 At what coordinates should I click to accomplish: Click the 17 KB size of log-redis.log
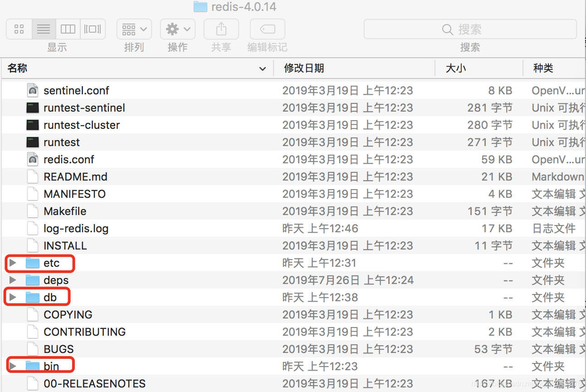pyautogui.click(x=497, y=228)
